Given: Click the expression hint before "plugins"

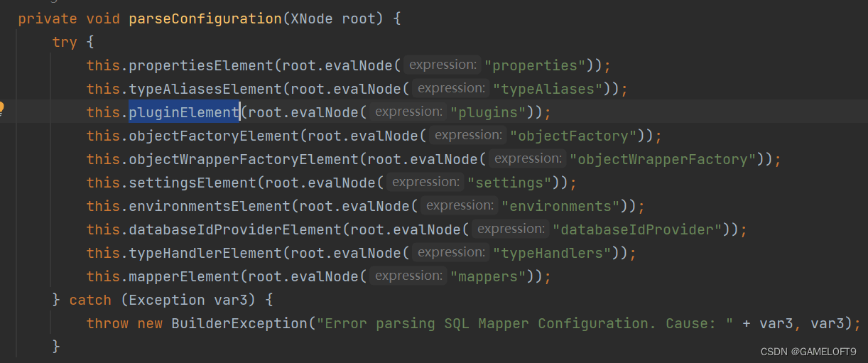Looking at the screenshot, I should pos(407,112).
